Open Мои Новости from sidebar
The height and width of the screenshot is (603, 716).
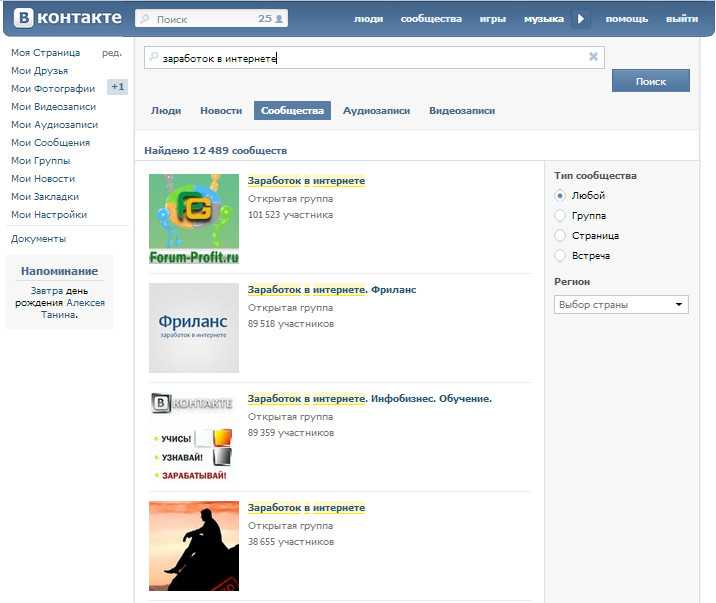click(43, 178)
